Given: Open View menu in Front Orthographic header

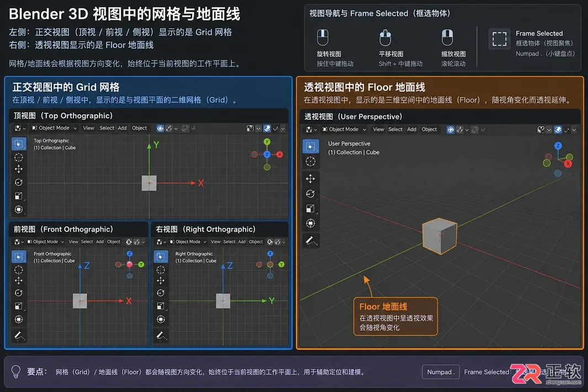Looking at the screenshot, I should [73, 242].
